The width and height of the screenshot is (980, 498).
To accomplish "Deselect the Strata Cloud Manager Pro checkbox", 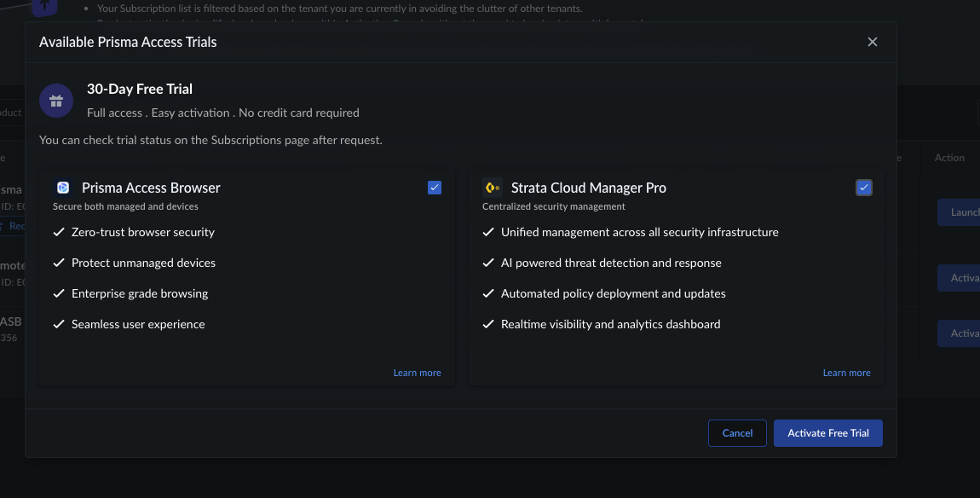I will coord(864,188).
